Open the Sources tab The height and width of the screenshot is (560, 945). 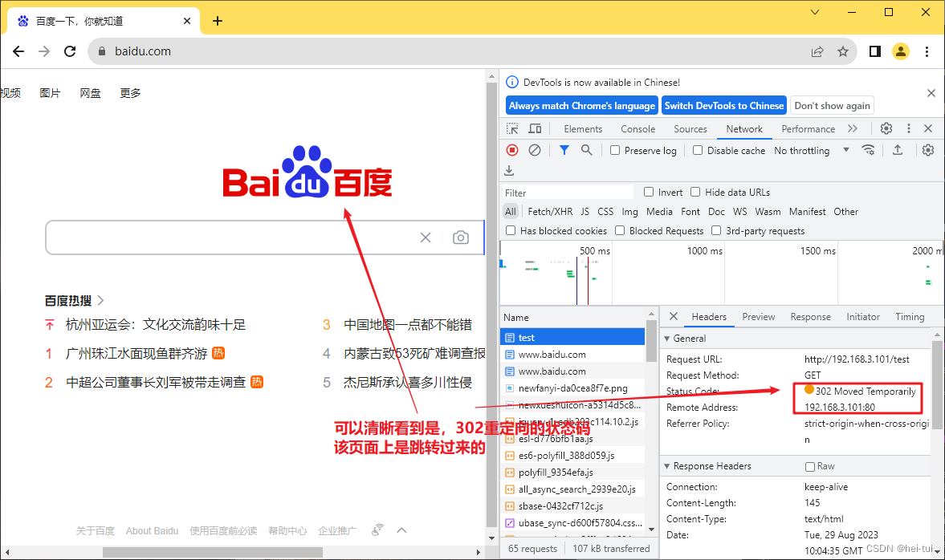pos(690,129)
